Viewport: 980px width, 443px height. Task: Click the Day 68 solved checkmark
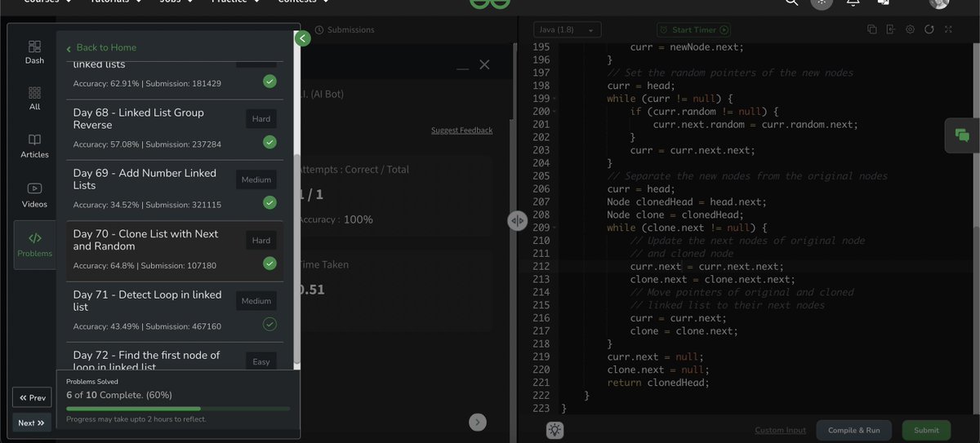tap(269, 142)
